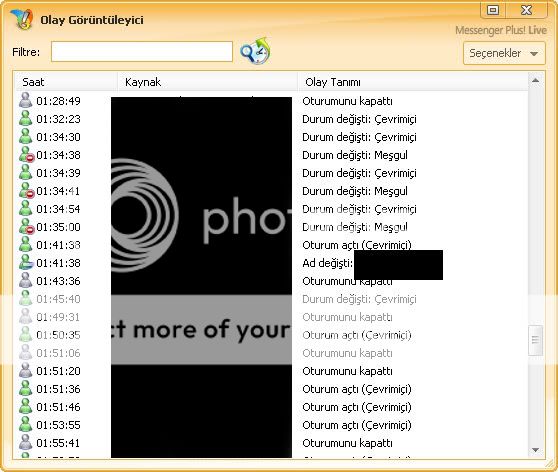Click the search history clock icon
This screenshot has width=558, height=472.
click(255, 51)
